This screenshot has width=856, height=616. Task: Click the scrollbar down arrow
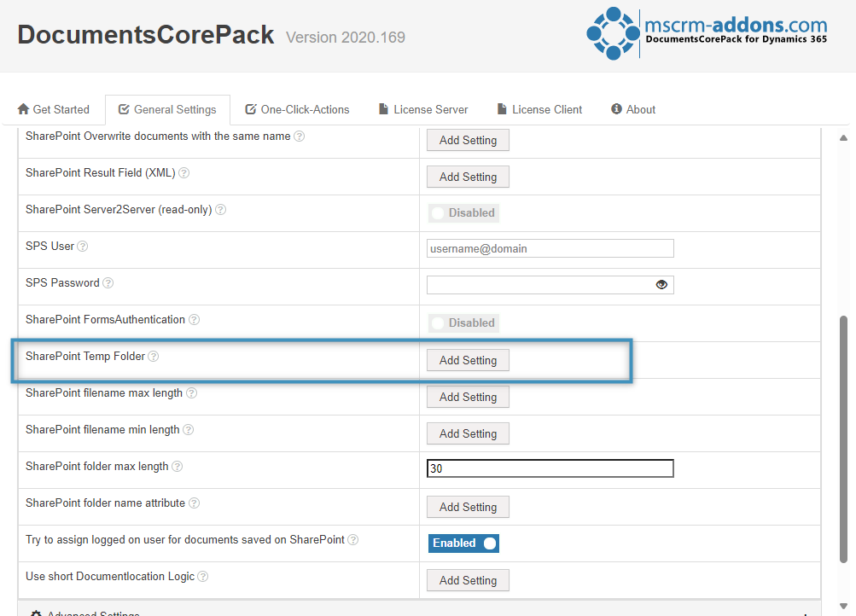tap(843, 606)
